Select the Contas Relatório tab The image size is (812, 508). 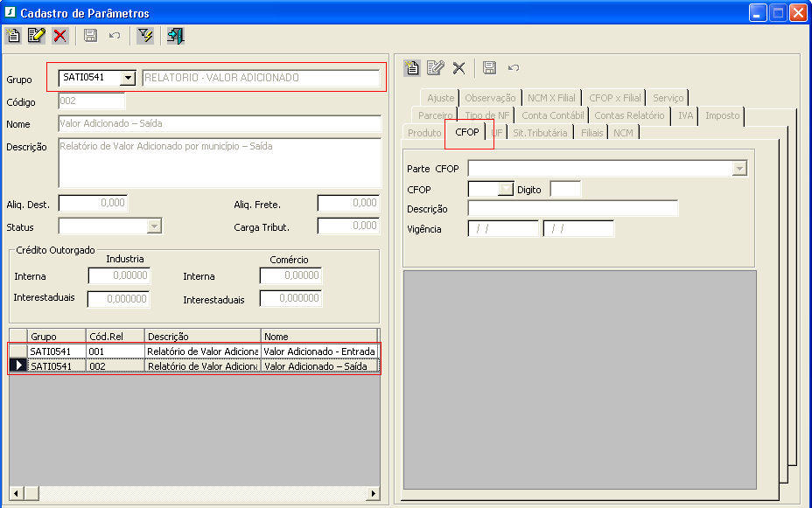629,115
